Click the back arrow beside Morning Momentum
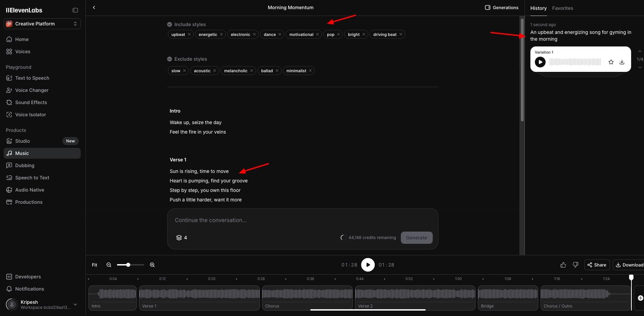This screenshot has width=644, height=316. (94, 7)
